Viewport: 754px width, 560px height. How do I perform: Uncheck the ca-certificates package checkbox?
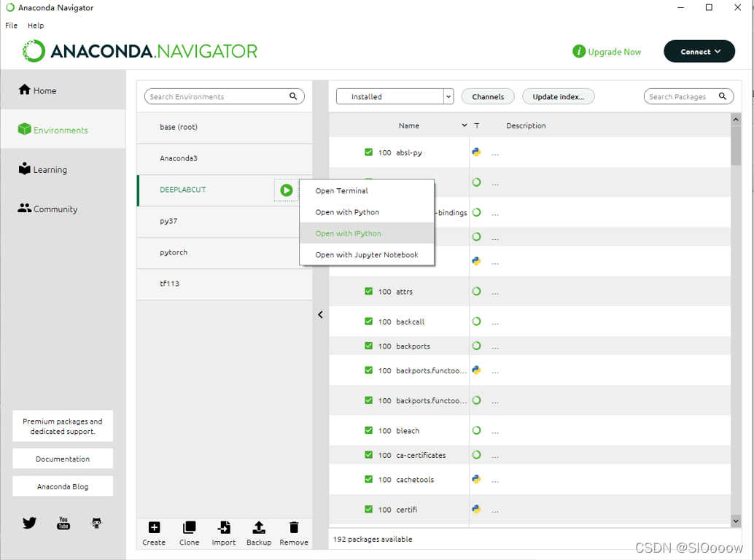pos(368,454)
